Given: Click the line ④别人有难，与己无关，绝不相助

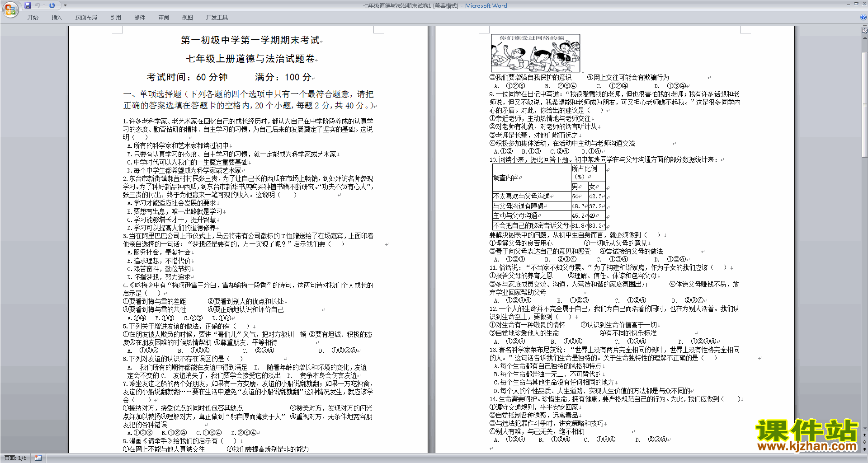Looking at the screenshot, I should click(537, 431).
